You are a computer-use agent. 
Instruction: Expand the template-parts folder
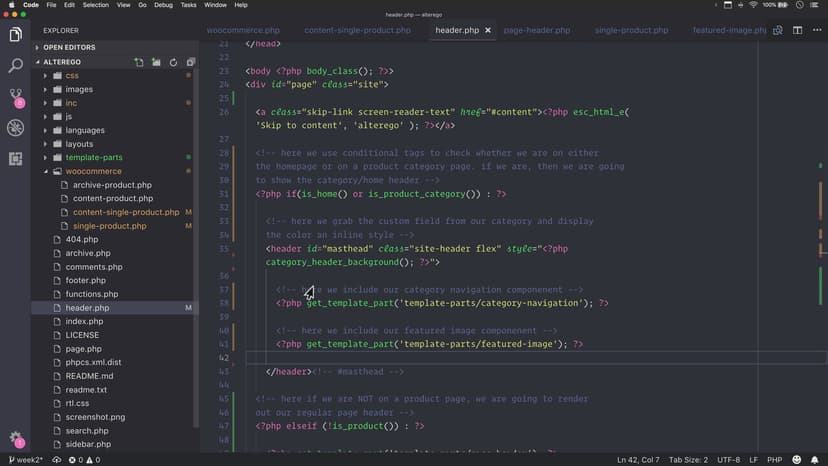[x=93, y=158]
